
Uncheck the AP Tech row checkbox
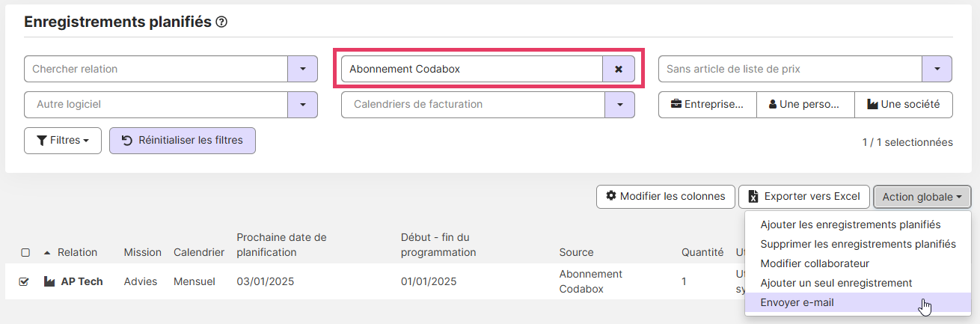[x=24, y=282]
